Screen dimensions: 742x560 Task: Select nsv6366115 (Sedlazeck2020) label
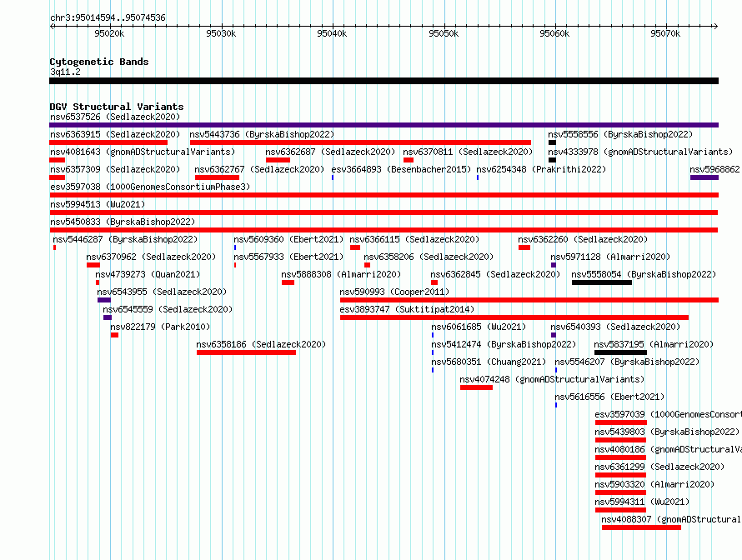[414, 239]
